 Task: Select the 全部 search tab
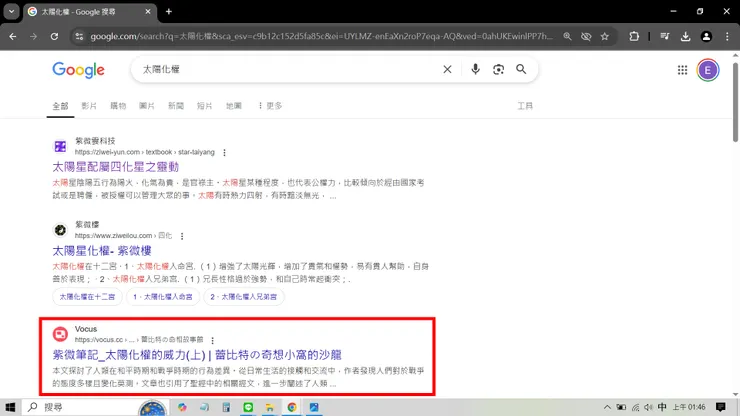click(x=60, y=106)
